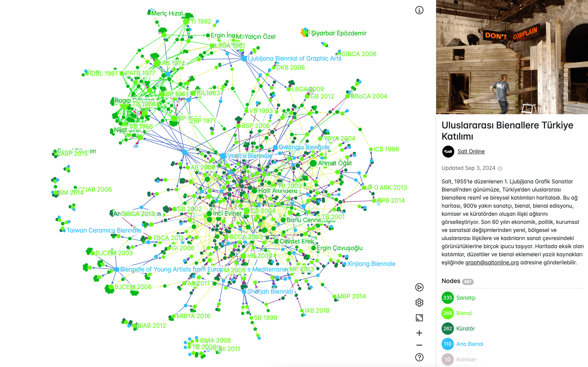Click the fullscreen expand icon
Image resolution: width=588 pixels, height=367 pixels.
pos(419,318)
